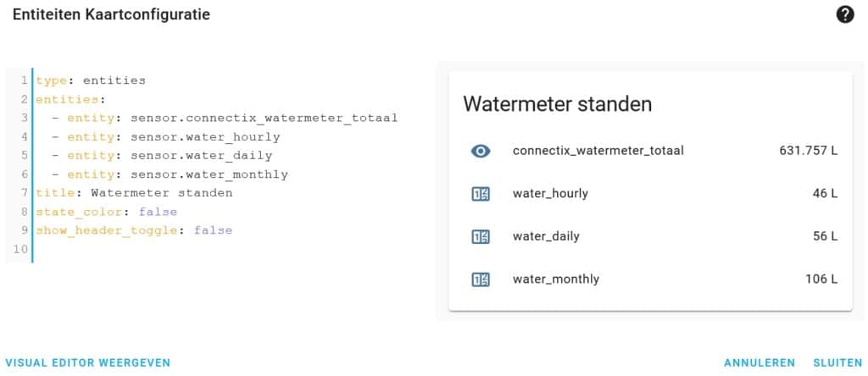Screen dimensions: 868x376
Task: Click the state_color false value in YAML
Action: [x=159, y=212]
